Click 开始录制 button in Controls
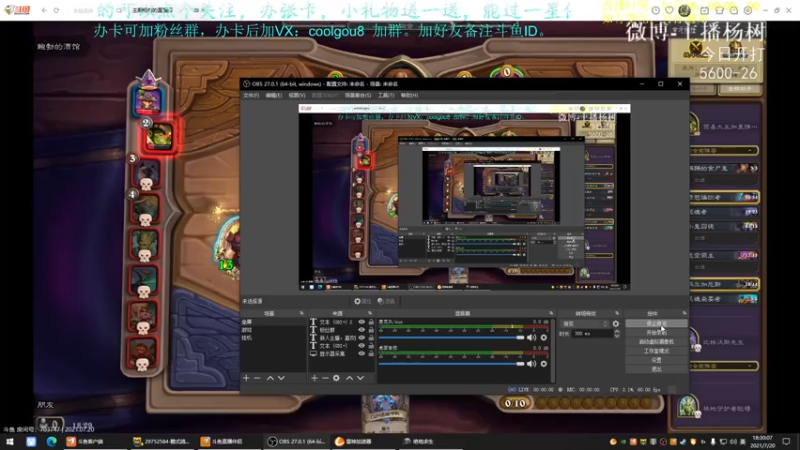800x450 pixels. click(x=656, y=333)
